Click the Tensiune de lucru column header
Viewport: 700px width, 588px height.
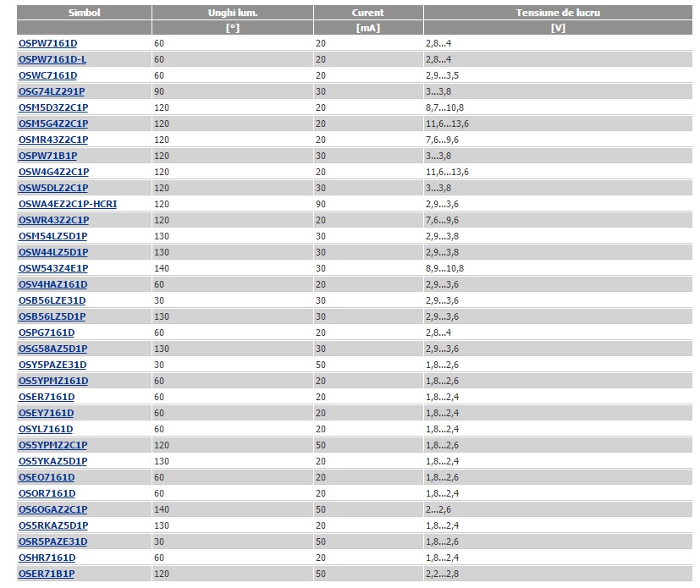558,13
